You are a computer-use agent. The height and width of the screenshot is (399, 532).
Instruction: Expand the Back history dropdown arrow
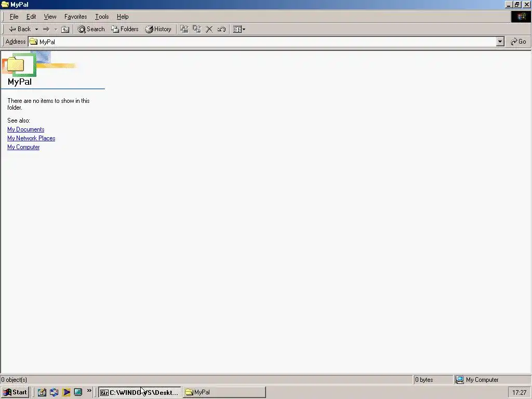coord(37,29)
